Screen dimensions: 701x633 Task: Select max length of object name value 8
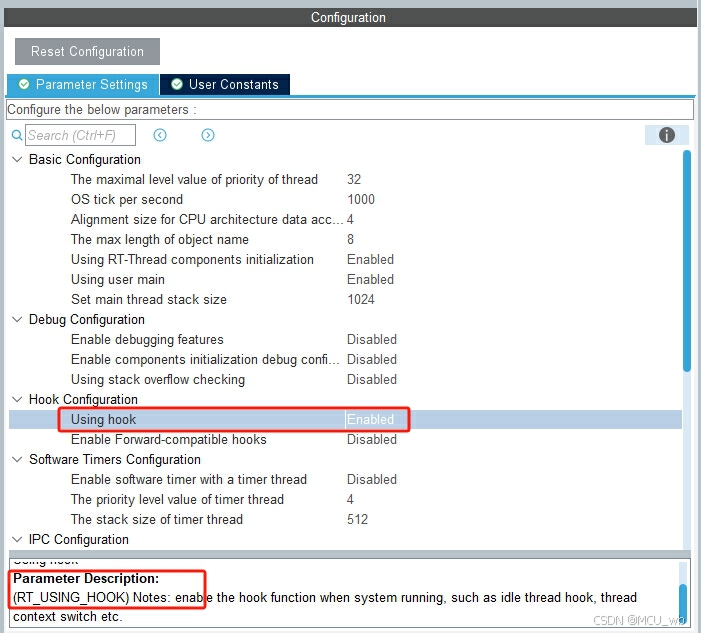[350, 240]
